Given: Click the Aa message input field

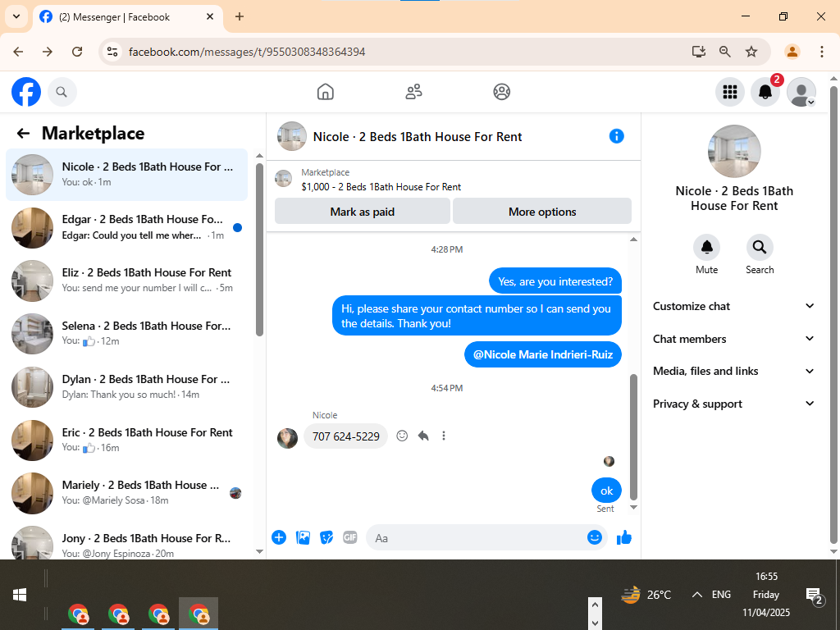Looking at the screenshot, I should (x=477, y=538).
